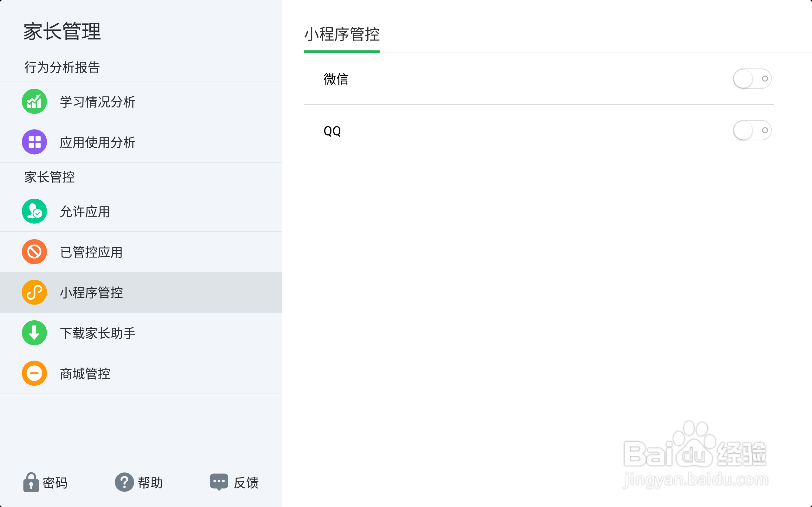Viewport: 812px width, 507px height.
Task: Select 应用使用分析 in the sidebar
Action: click(x=141, y=142)
